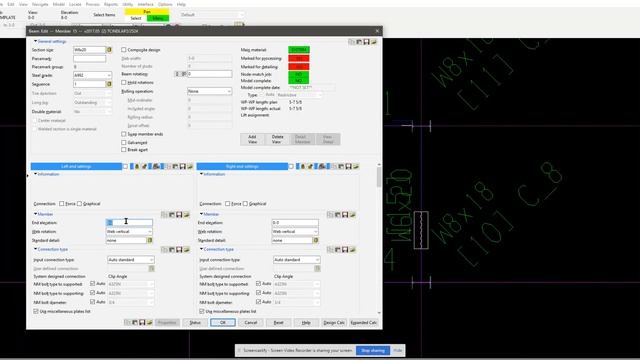Viewport: 640px width, 360px height.
Task: Open the right Web rotation dropdown
Action: (295, 231)
